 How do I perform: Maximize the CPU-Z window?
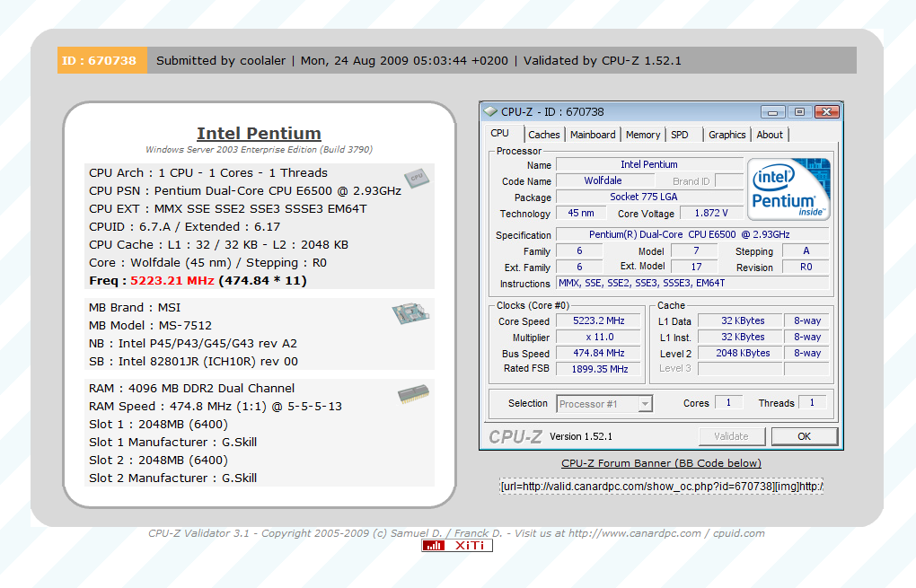[x=800, y=111]
